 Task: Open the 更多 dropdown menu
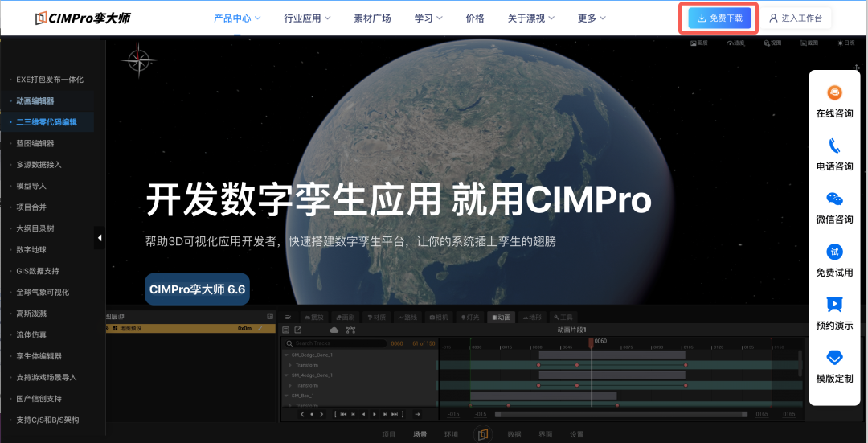(x=592, y=18)
